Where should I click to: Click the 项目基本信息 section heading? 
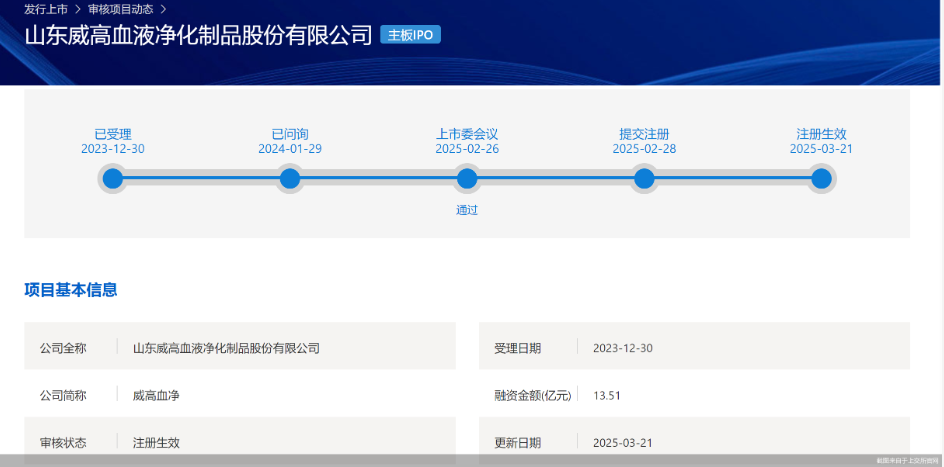pyautogui.click(x=70, y=290)
